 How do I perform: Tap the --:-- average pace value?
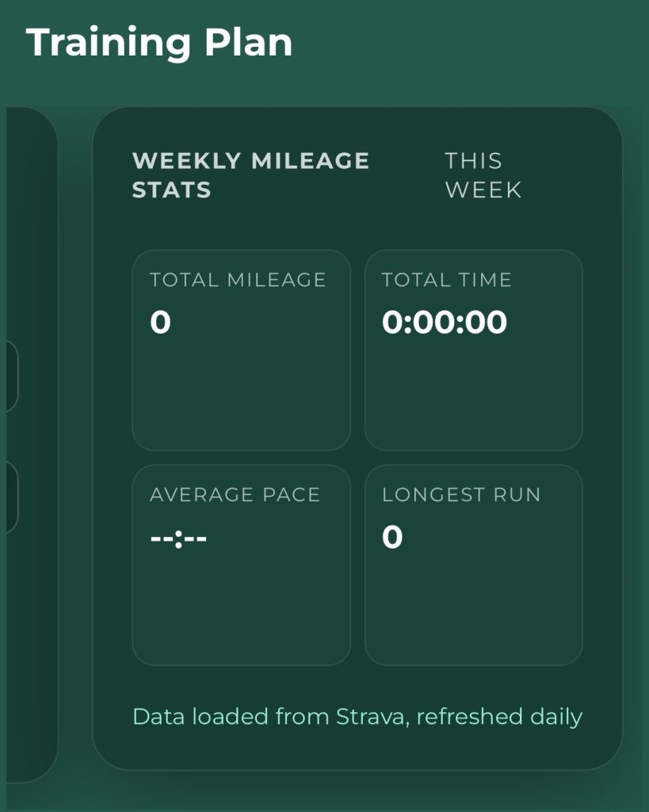[178, 538]
